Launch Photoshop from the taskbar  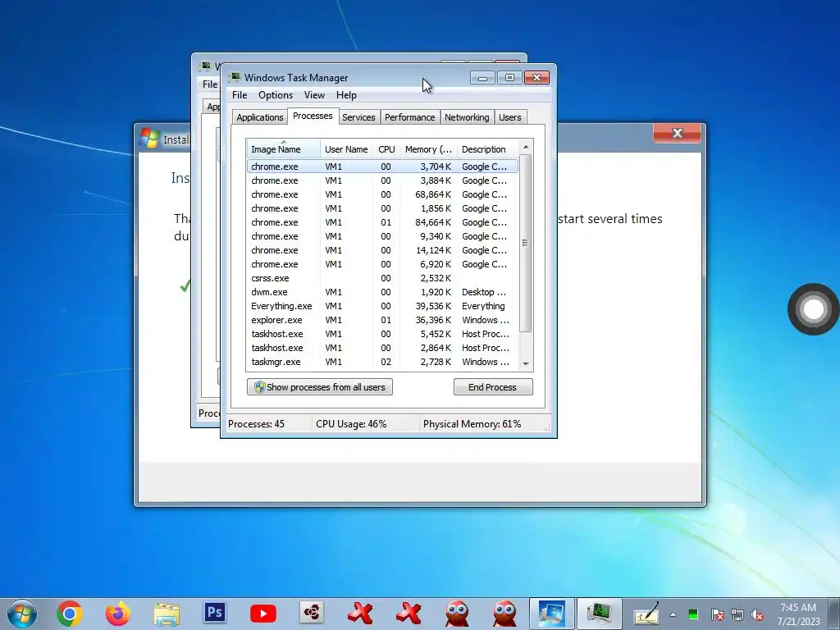click(215, 612)
